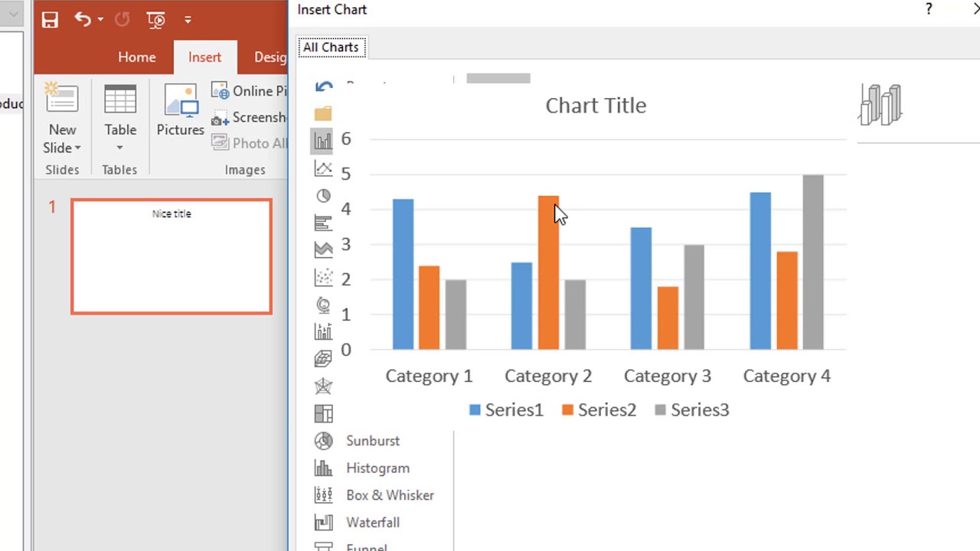This screenshot has width=980, height=551.
Task: Start the slideshow from the beginning
Action: click(156, 20)
